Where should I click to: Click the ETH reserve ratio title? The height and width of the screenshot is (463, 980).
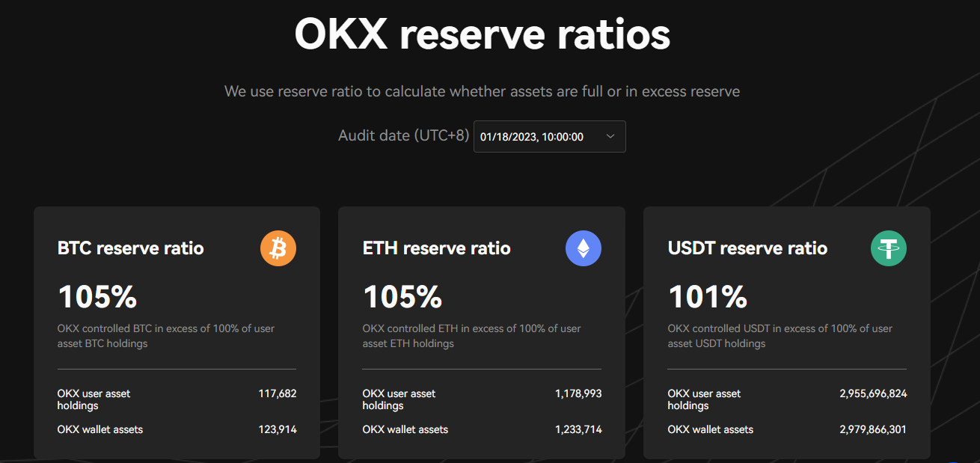(437, 248)
